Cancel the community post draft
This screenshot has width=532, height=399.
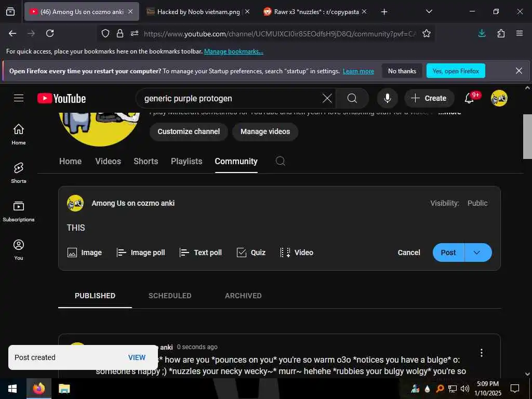coord(408,252)
